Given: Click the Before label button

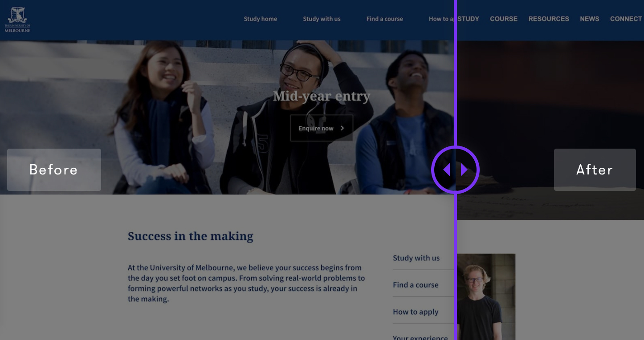Looking at the screenshot, I should (x=54, y=170).
